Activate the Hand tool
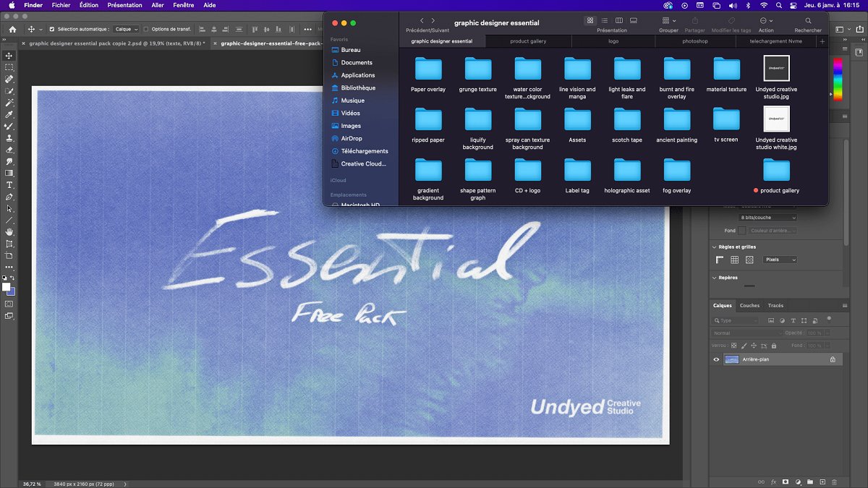 [9, 232]
